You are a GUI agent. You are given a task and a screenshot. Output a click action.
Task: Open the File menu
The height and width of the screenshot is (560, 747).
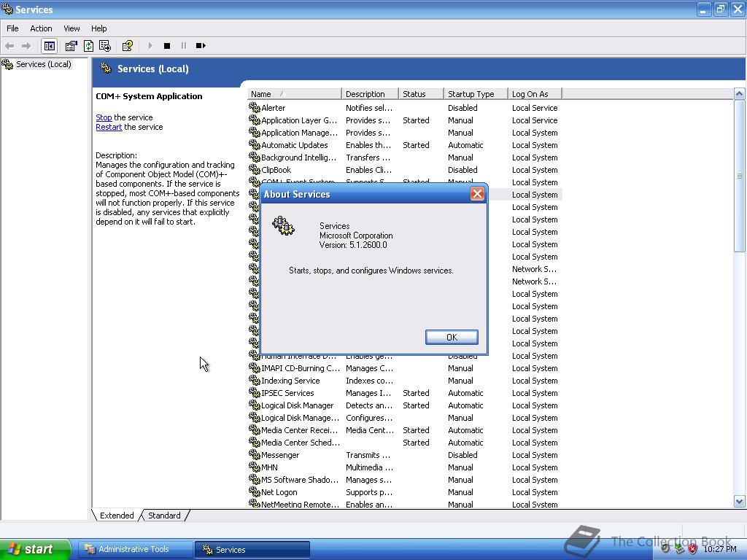point(12,28)
